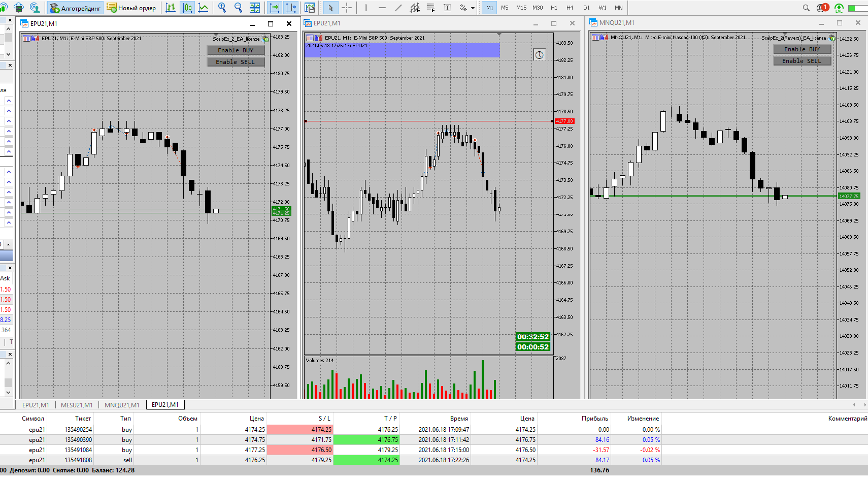This screenshot has height=480, width=868.
Task: Switch to the MNQU21,M1 chart tab
Action: pos(122,405)
